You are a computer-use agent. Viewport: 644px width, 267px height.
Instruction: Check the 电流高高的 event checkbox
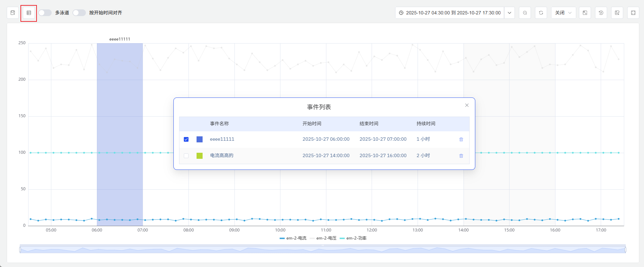[x=186, y=156]
